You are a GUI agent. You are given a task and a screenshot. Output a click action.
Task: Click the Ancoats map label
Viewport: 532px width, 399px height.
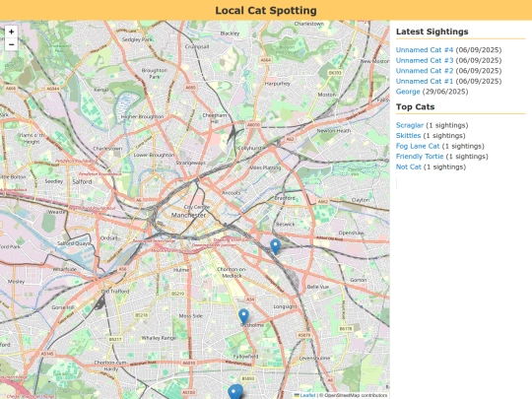232,193
